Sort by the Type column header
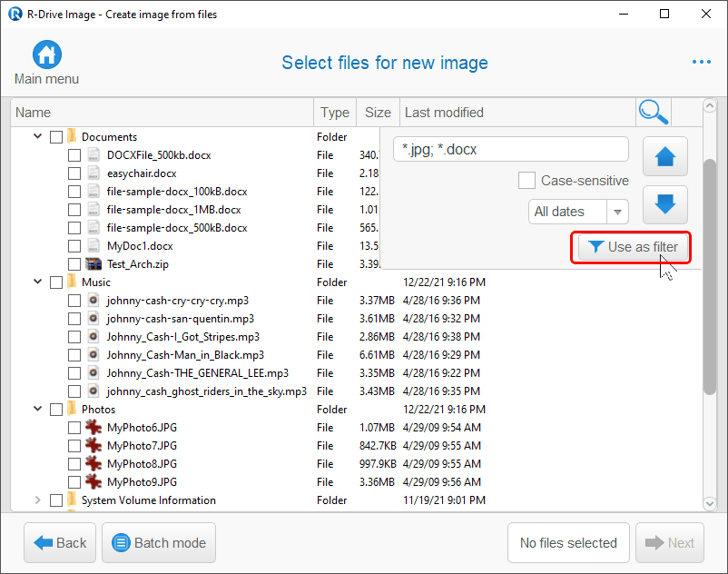728x574 pixels. [335, 113]
